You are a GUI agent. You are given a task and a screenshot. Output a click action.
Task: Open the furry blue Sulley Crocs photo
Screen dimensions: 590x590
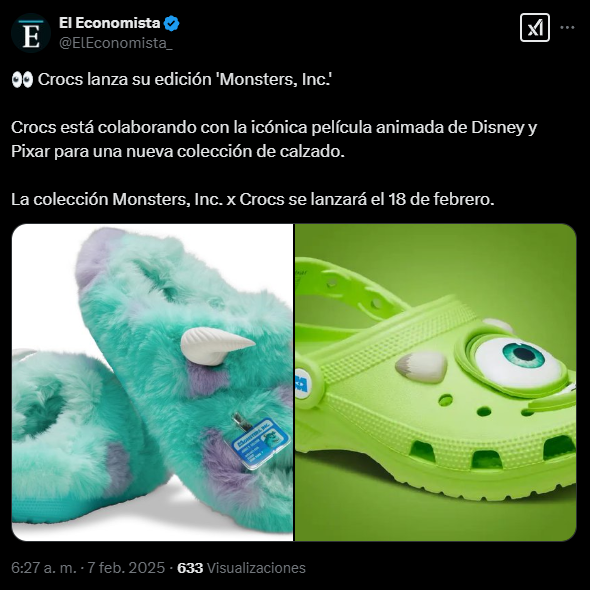(152, 382)
